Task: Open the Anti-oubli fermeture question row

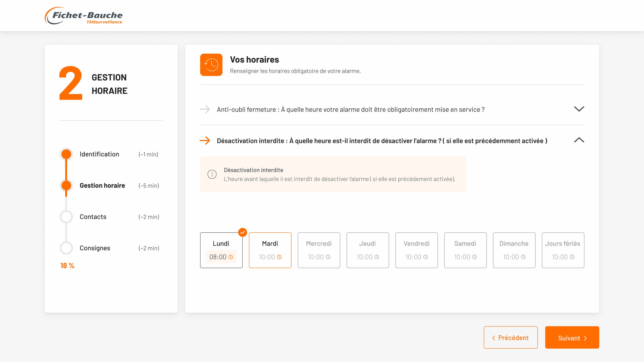Action: tap(351, 109)
